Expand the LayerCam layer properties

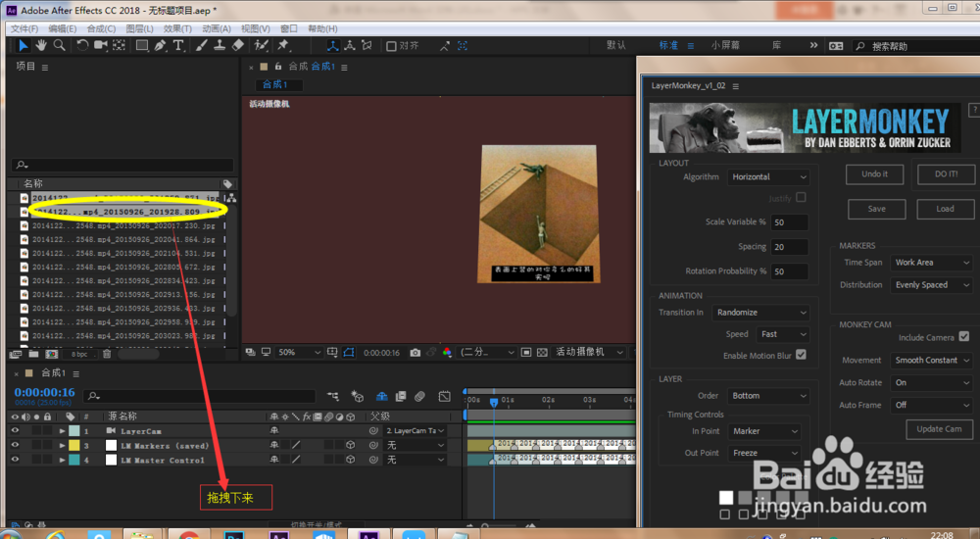coord(62,431)
